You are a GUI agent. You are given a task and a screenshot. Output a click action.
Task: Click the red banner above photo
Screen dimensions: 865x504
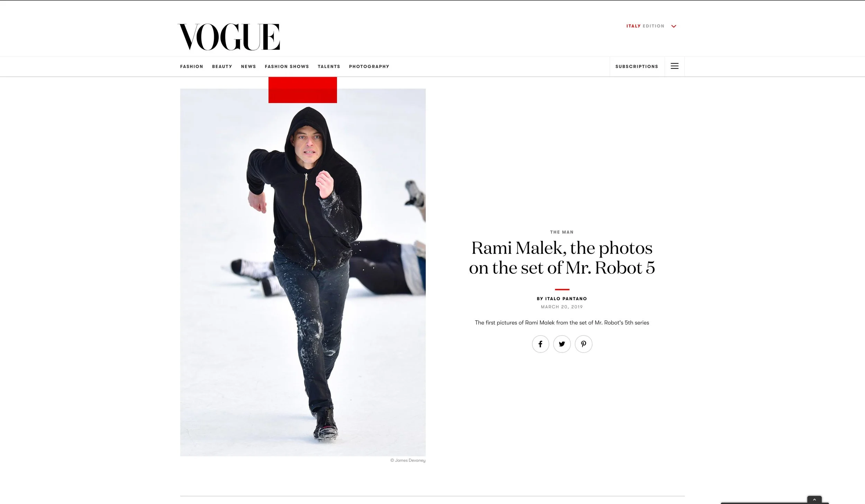[x=303, y=90]
